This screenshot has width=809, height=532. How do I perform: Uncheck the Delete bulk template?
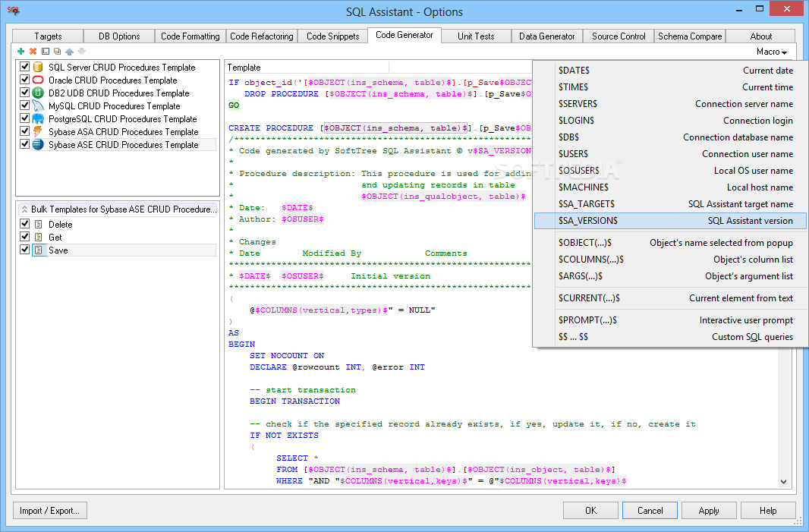tap(24, 223)
